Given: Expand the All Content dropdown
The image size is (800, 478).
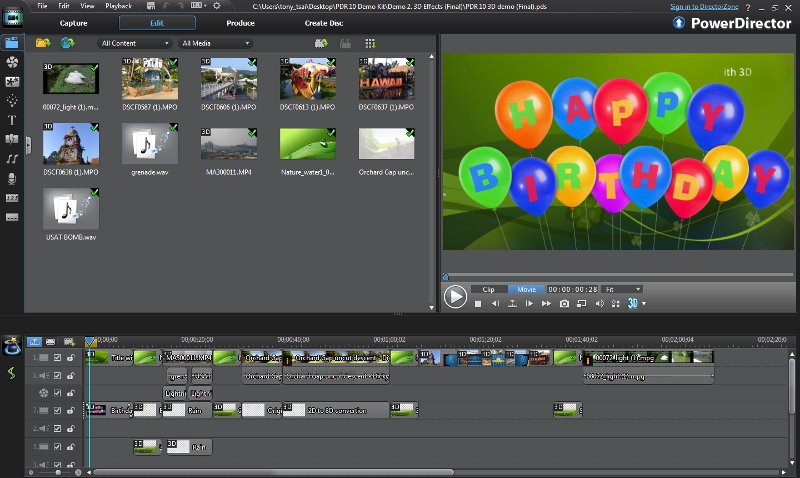Looking at the screenshot, I should point(134,43).
